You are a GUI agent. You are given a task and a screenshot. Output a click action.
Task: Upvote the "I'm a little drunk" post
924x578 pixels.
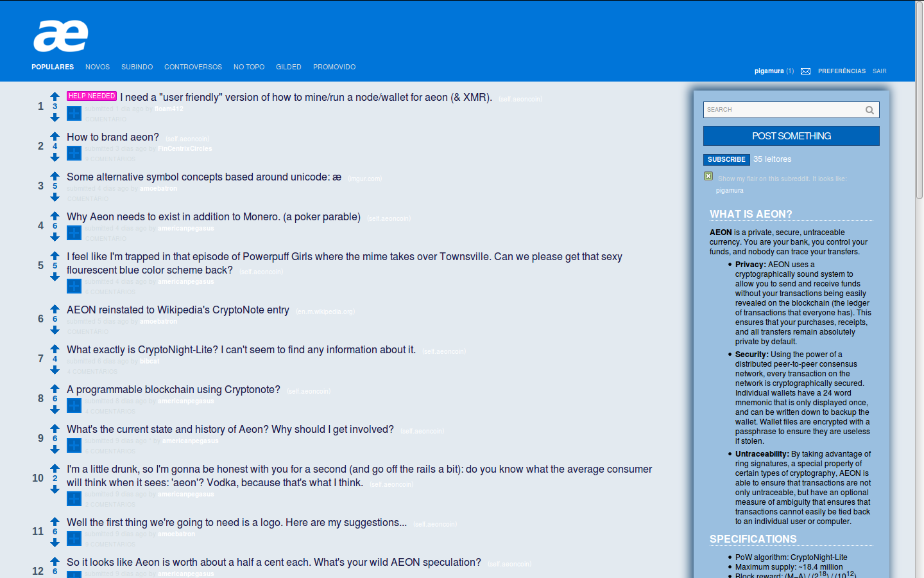click(x=55, y=468)
